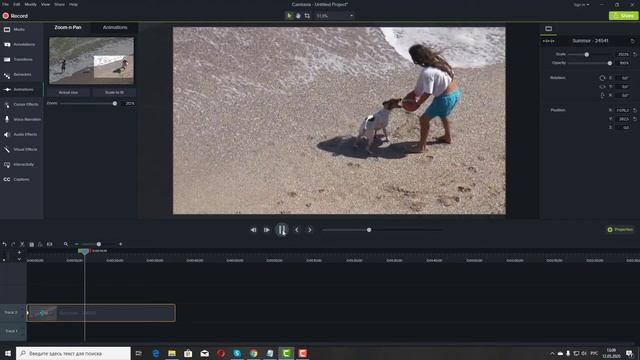Image resolution: width=640 pixels, height=360 pixels.
Task: Click the Actual size button
Action: pos(68,93)
